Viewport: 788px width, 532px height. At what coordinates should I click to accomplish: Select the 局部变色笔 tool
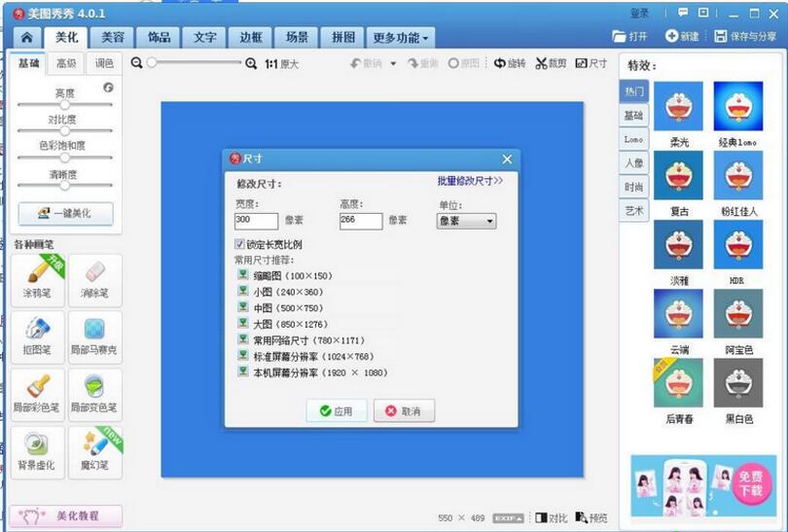click(x=95, y=395)
